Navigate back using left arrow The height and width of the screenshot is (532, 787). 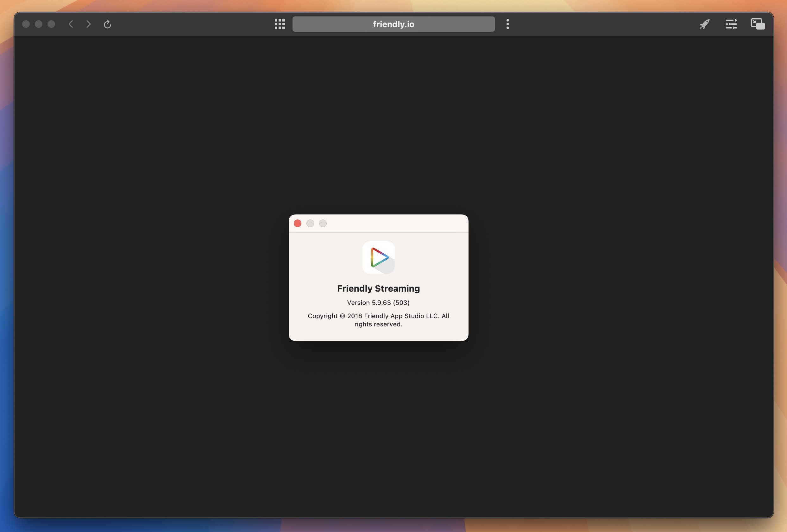pos(70,24)
